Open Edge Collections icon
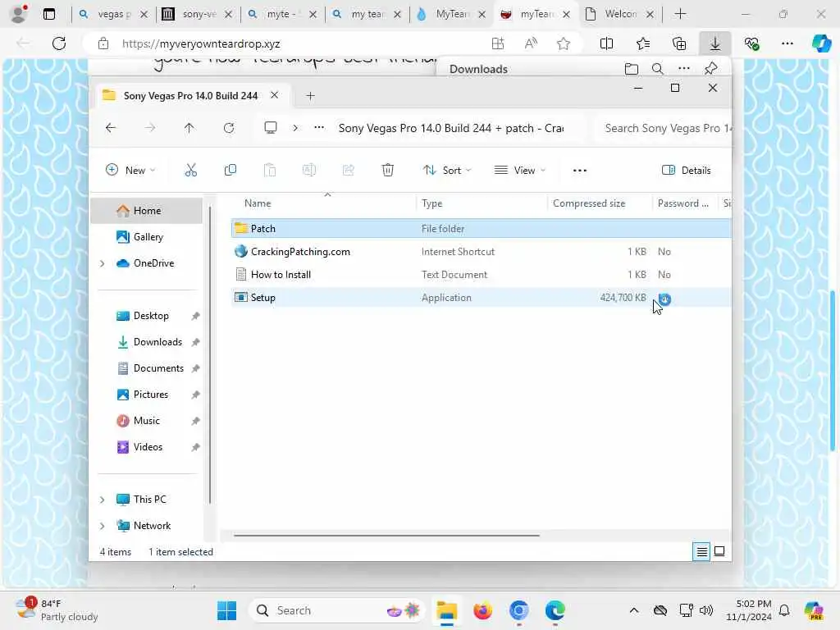Viewport: 840px width, 630px height. [679, 43]
